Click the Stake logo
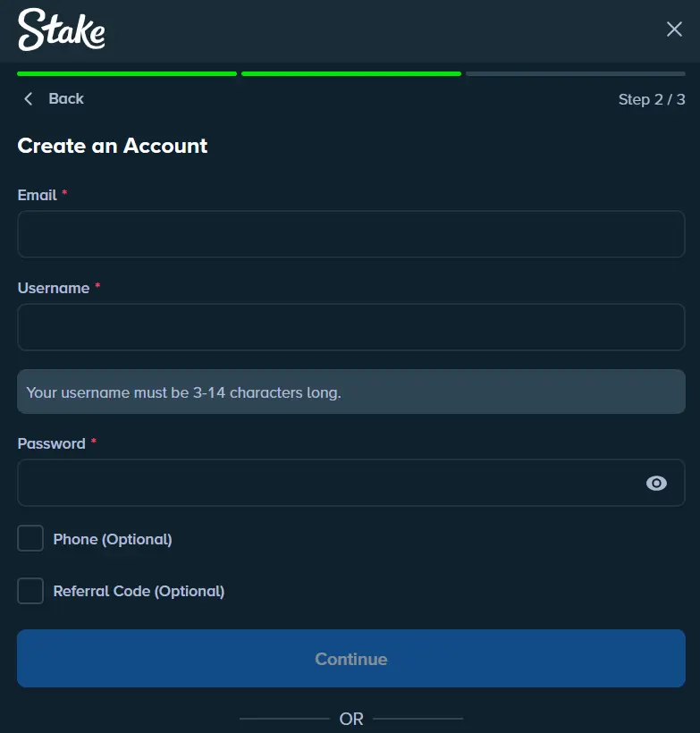 click(60, 30)
